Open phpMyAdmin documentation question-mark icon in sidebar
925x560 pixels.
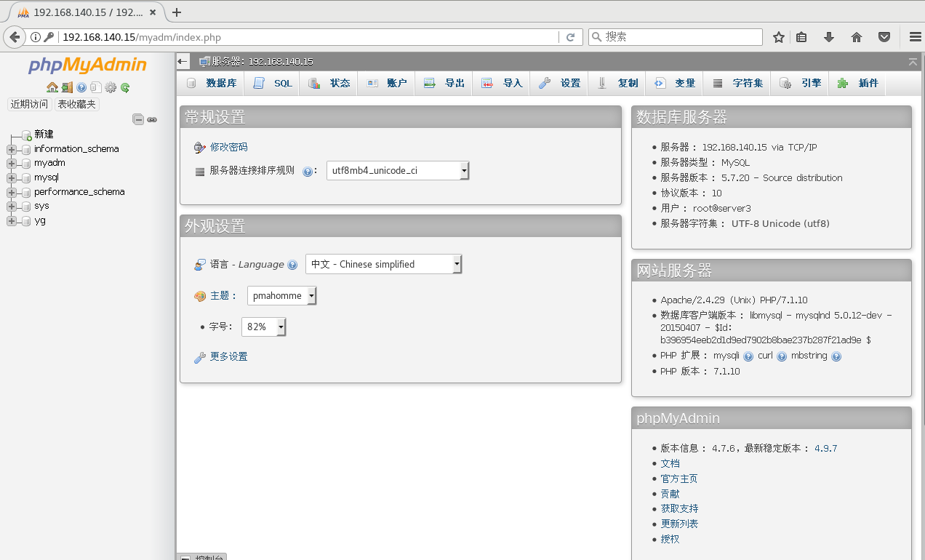tap(81, 87)
